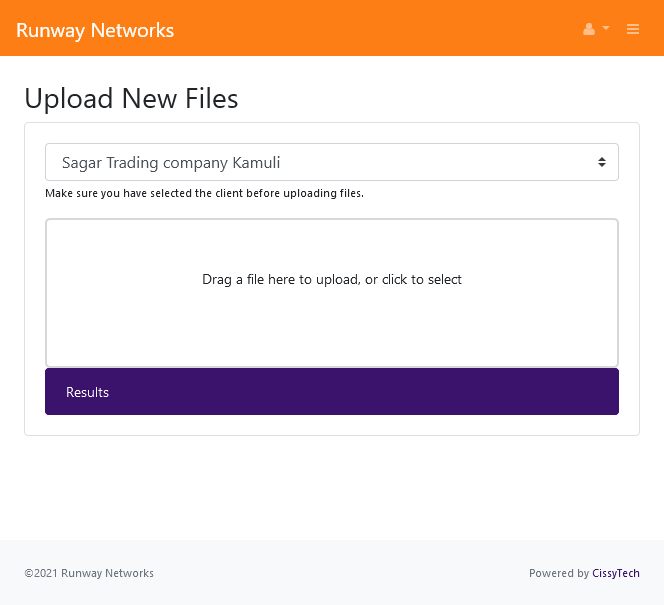664x605 pixels.
Task: Select the purple Results bar
Action: (331, 392)
